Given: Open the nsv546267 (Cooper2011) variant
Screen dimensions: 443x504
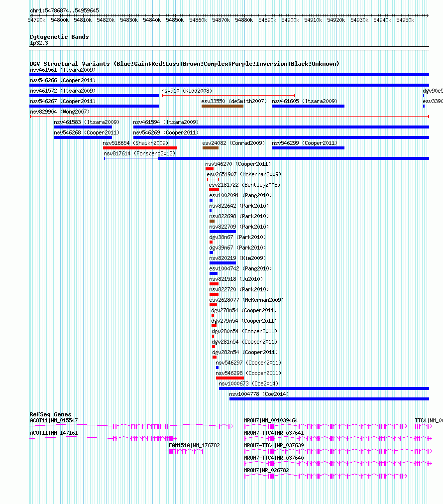Looking at the screenshot, I should [x=63, y=101].
